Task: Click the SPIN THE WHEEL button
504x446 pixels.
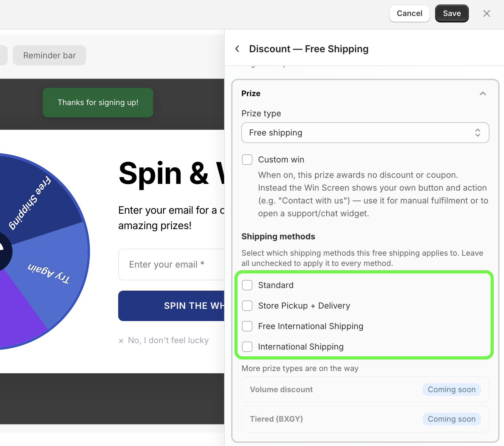Action: pos(171,306)
